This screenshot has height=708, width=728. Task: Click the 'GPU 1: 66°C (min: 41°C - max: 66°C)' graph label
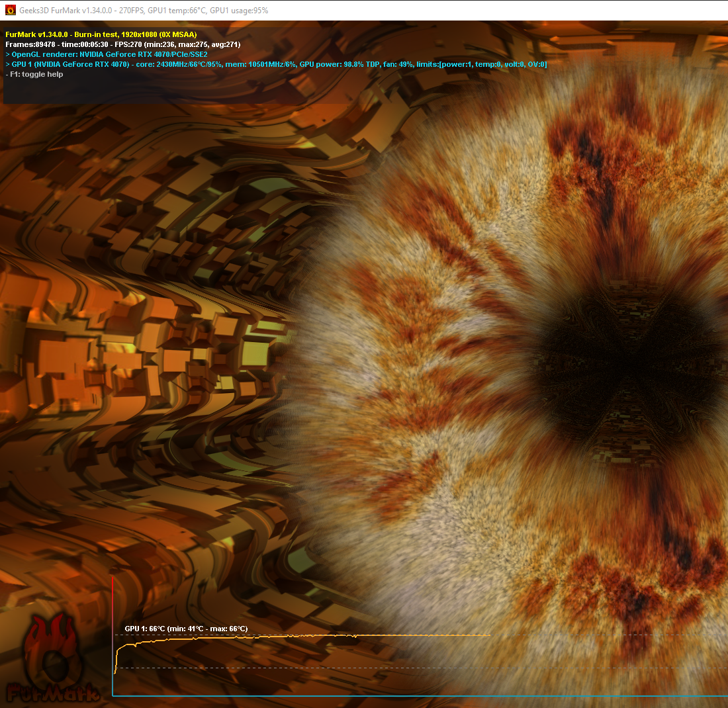pyautogui.click(x=186, y=629)
